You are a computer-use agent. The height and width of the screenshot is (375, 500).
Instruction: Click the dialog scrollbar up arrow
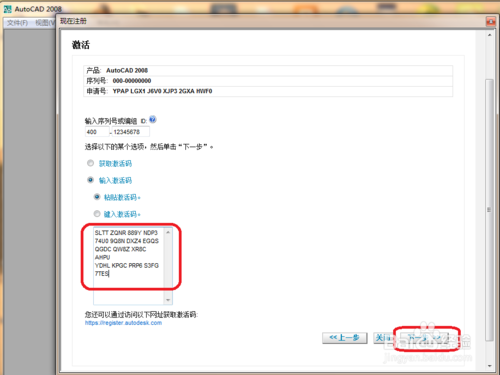(x=489, y=35)
